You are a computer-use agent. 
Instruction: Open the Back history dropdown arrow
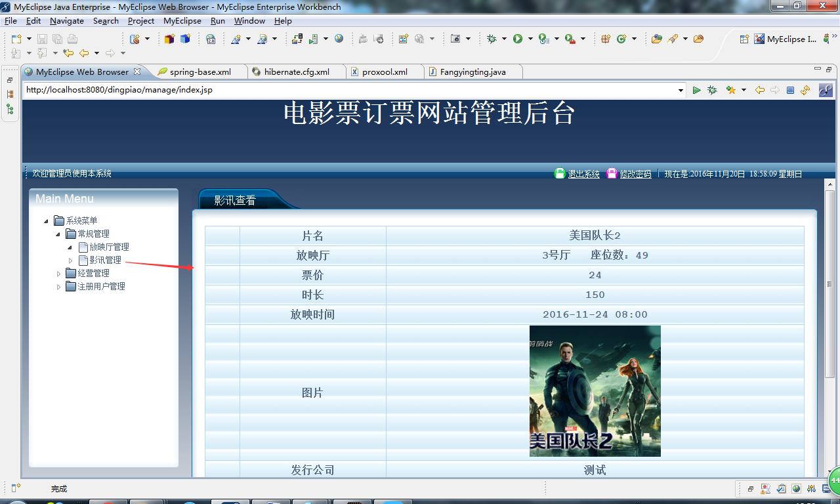96,53
